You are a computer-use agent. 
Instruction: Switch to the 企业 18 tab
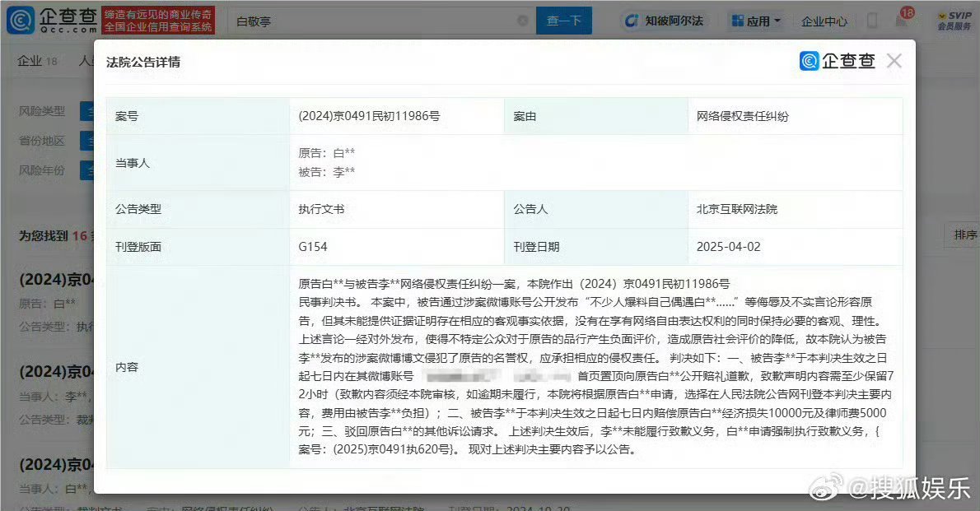tap(37, 61)
